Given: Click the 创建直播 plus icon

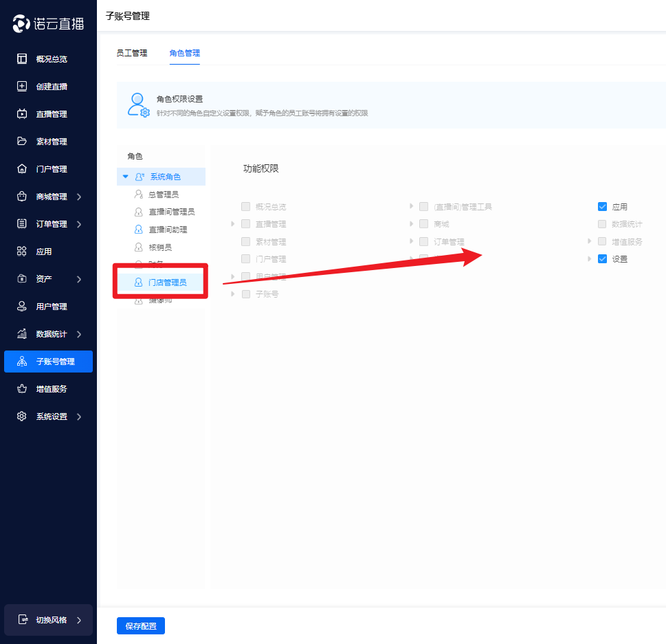Looking at the screenshot, I should coord(22,87).
